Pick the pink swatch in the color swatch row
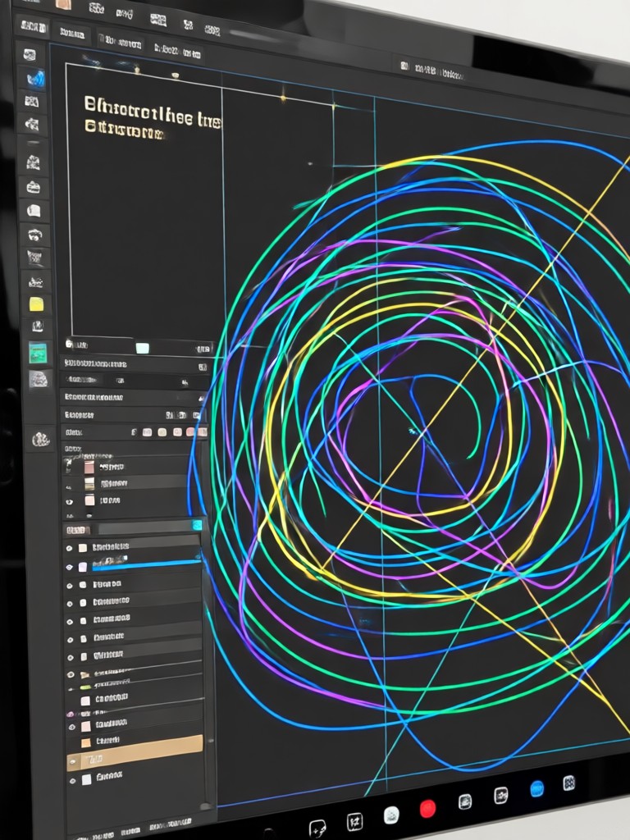The height and width of the screenshot is (840, 630). (190, 431)
